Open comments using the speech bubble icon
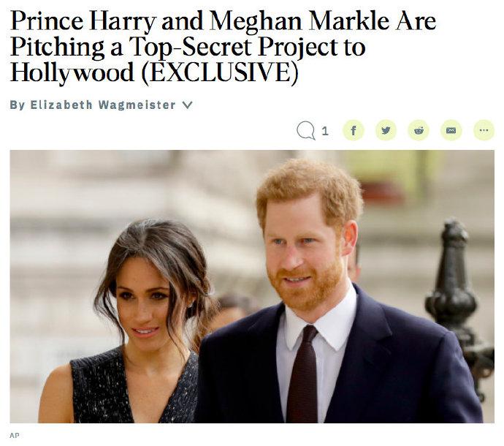 pyautogui.click(x=305, y=130)
